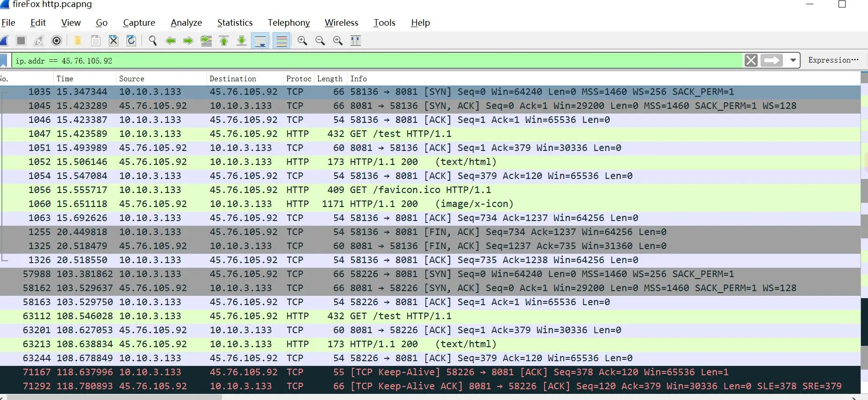Sort by Info column header

[603, 79]
